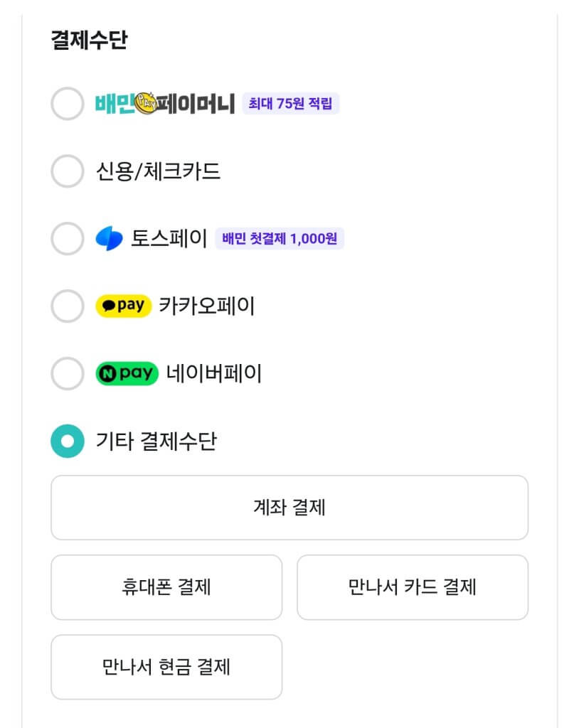Select the 배민페이머니 radio button
This screenshot has width=579, height=728.
coord(68,104)
